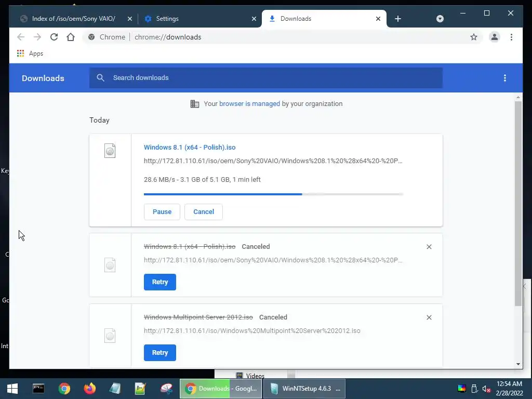
Task: Click the scrollbar down arrow
Action: tap(518, 364)
